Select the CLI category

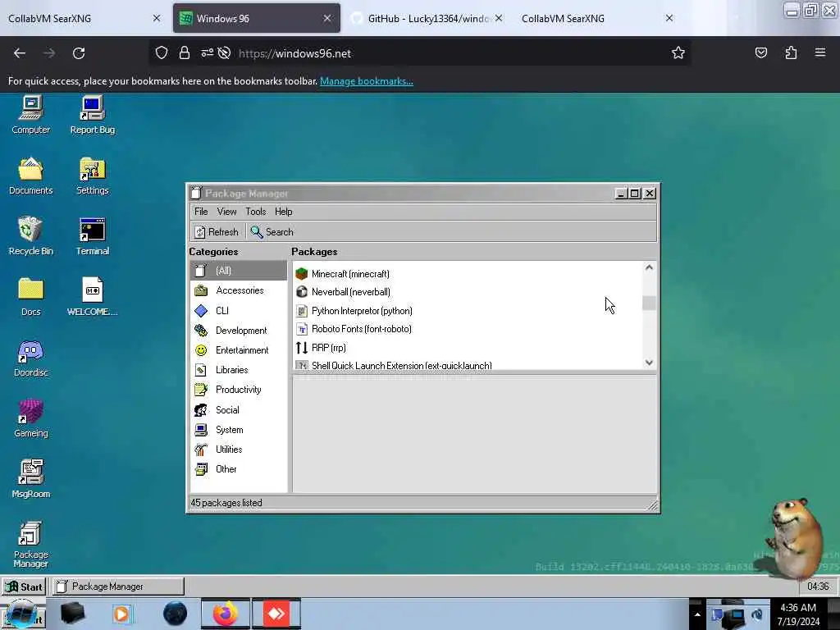[239, 311]
